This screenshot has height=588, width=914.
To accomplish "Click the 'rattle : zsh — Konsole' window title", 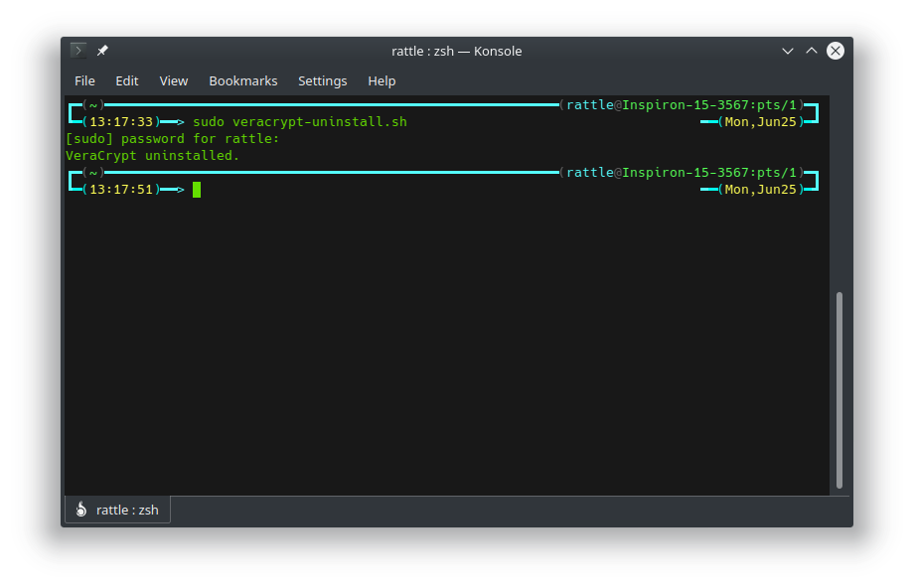I will tap(456, 52).
